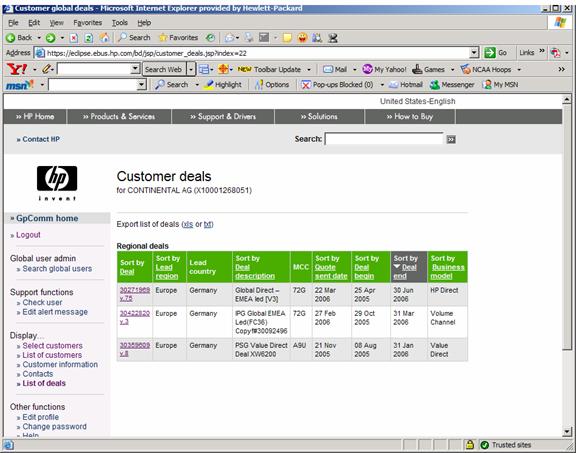Viewport: 576px width, 453px height.
Task: Open My MSN from toolbar
Action: [x=500, y=85]
